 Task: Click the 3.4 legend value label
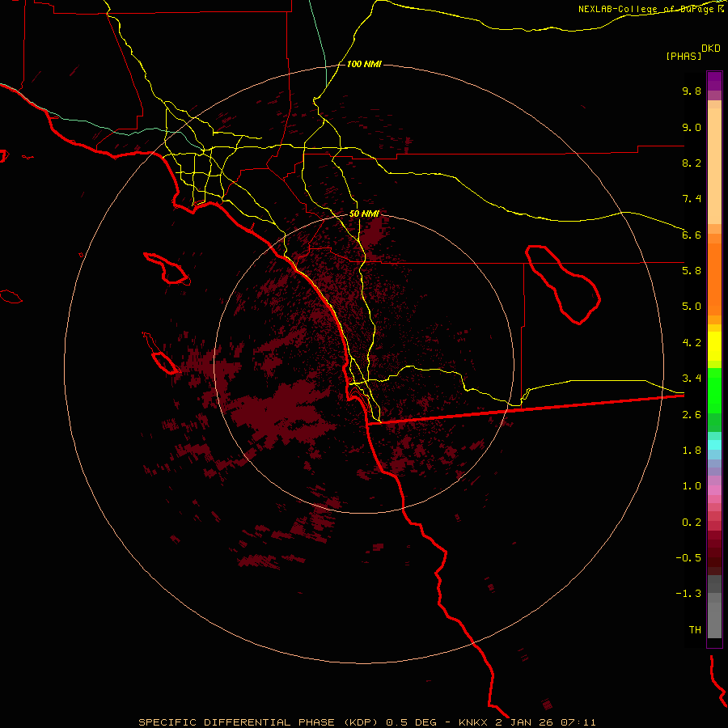692,379
